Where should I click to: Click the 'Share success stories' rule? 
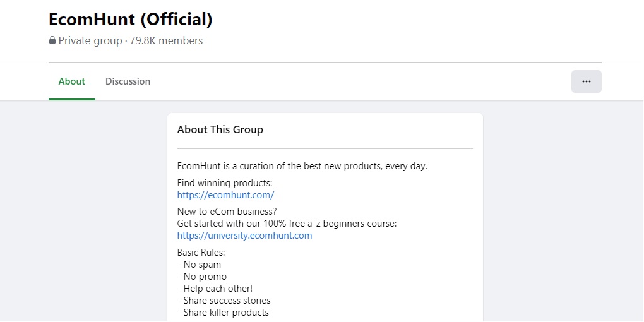tap(227, 301)
